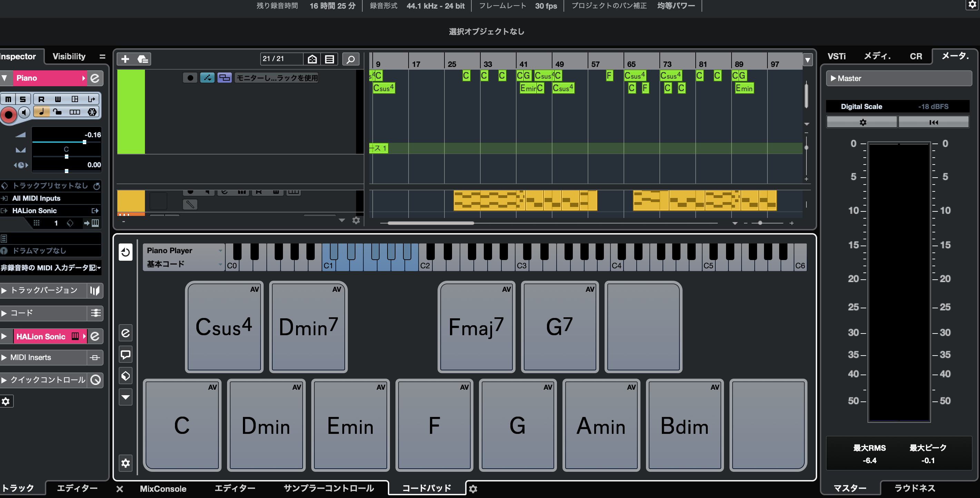Image resolution: width=980 pixels, height=498 pixels.
Task: Switch to the MixConsole tab
Action: point(163,488)
